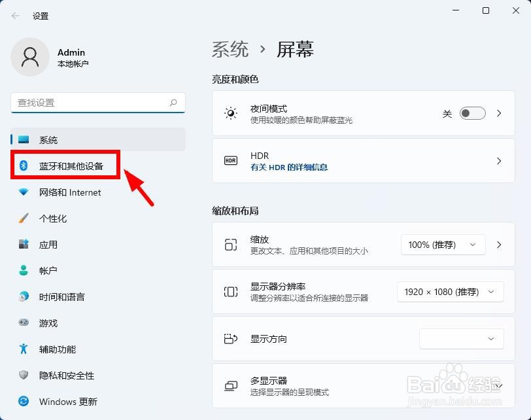Toggle the 夜间模式 switch
The width and height of the screenshot is (531, 420).
tap(473, 113)
